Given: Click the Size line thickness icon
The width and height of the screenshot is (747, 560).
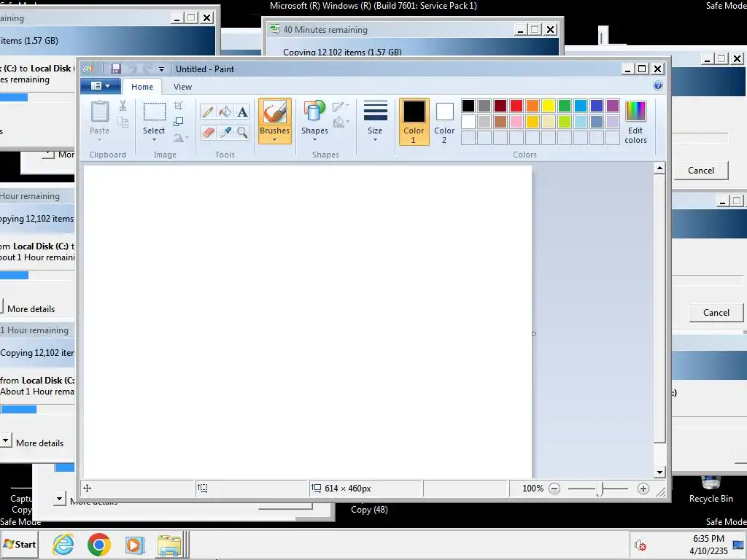Looking at the screenshot, I should coord(376,111).
